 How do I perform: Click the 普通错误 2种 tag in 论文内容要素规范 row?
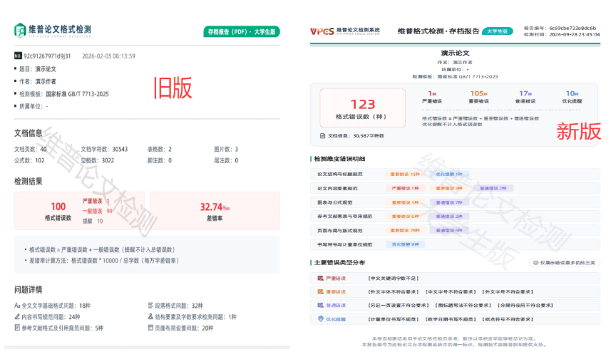pyautogui.click(x=493, y=188)
